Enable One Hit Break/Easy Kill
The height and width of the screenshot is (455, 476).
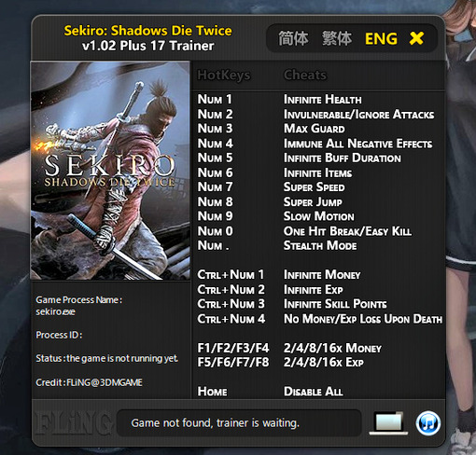click(347, 231)
